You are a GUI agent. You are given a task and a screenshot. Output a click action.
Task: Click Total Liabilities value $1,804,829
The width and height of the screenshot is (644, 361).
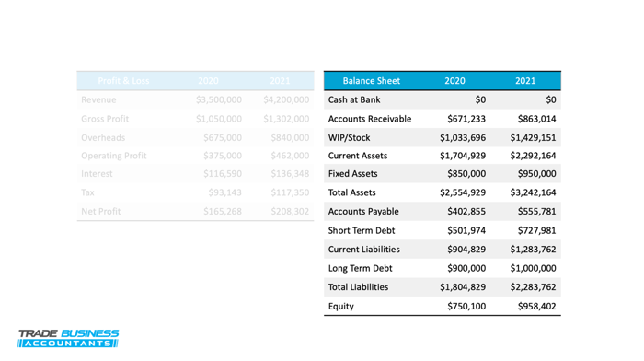click(x=463, y=287)
